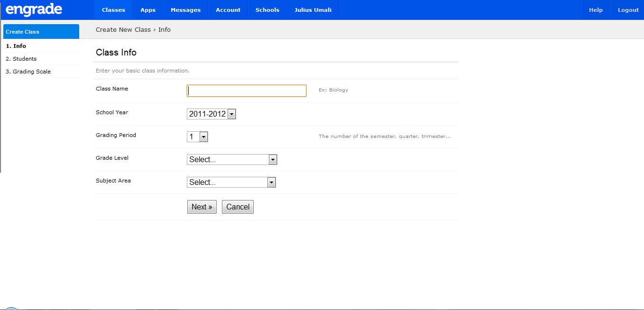The image size is (644, 310).
Task: Open step 3. Grading Scale
Action: pyautogui.click(x=28, y=71)
